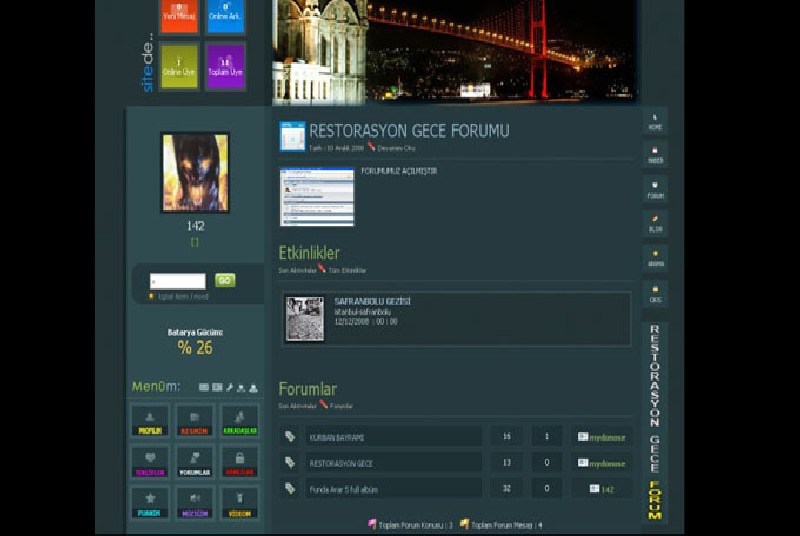Click the last person icon beside Menüm
Image resolution: width=800 pixels, height=536 pixels.
(x=253, y=388)
